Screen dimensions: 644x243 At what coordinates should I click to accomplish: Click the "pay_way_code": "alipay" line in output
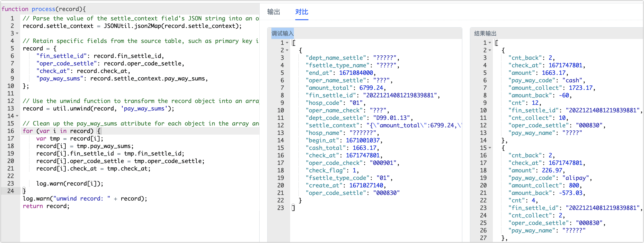tap(550, 178)
